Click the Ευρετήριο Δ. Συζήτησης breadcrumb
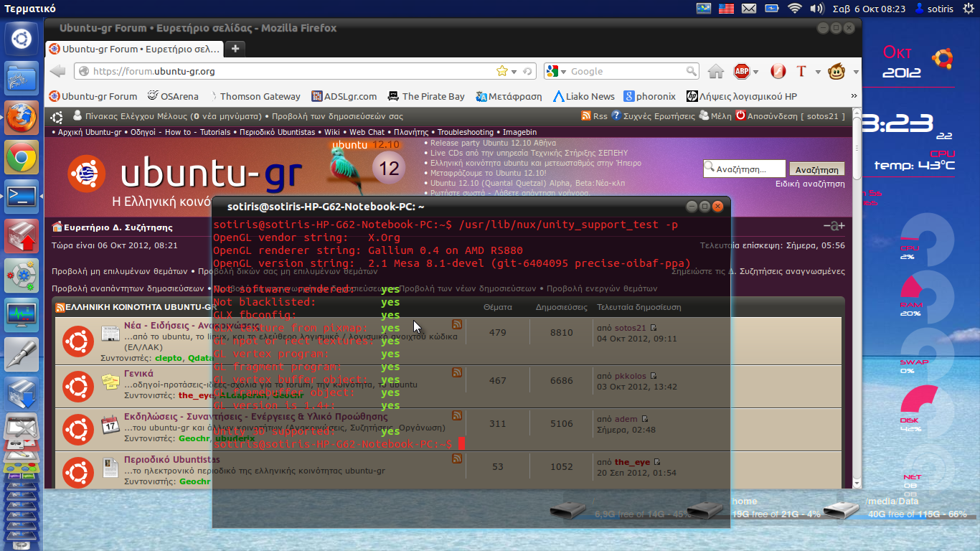This screenshot has width=980, height=551. pos(118,227)
